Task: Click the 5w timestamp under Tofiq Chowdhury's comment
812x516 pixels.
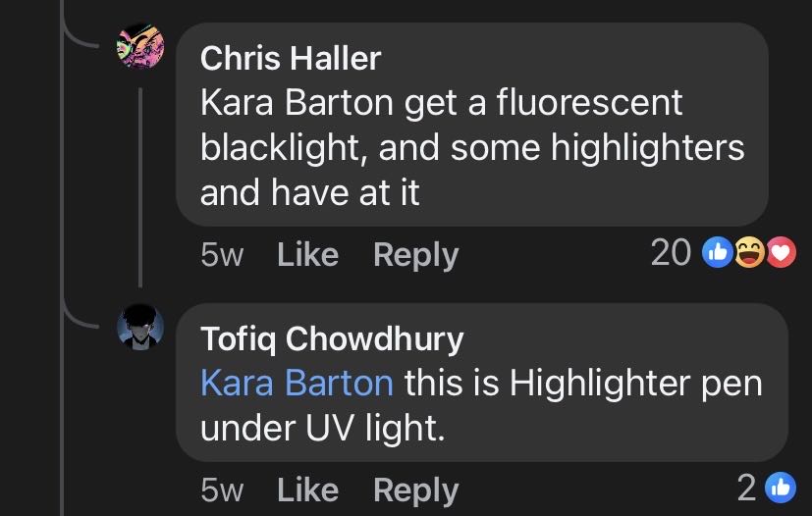Action: click(220, 490)
